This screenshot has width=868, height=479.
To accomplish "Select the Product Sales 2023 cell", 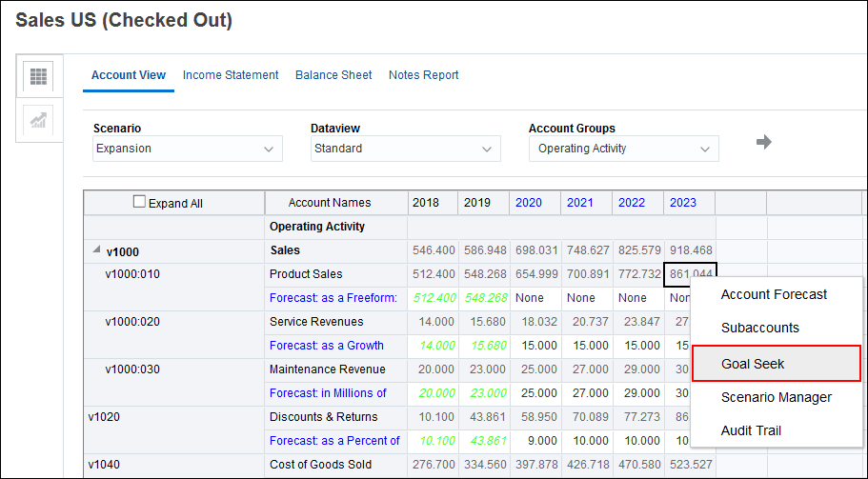I will pos(690,274).
